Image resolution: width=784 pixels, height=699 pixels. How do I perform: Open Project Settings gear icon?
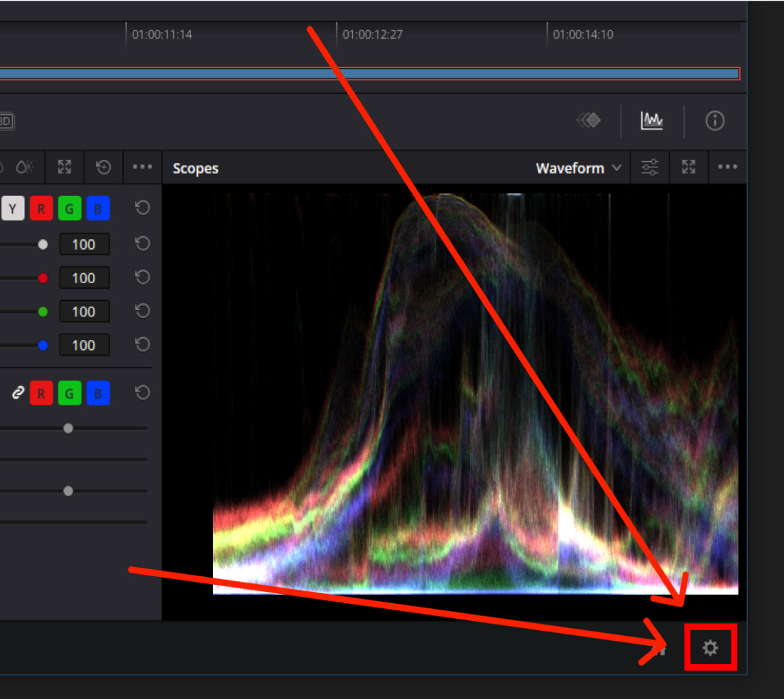click(x=710, y=647)
